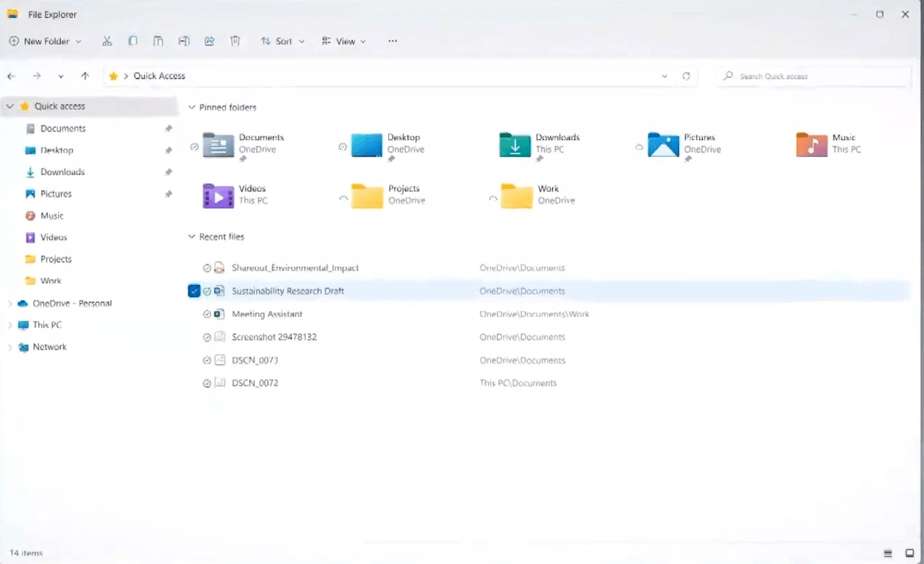This screenshot has height=564, width=924.
Task: Uncheck the Sustainability Research Draft checkbox
Action: click(x=194, y=290)
